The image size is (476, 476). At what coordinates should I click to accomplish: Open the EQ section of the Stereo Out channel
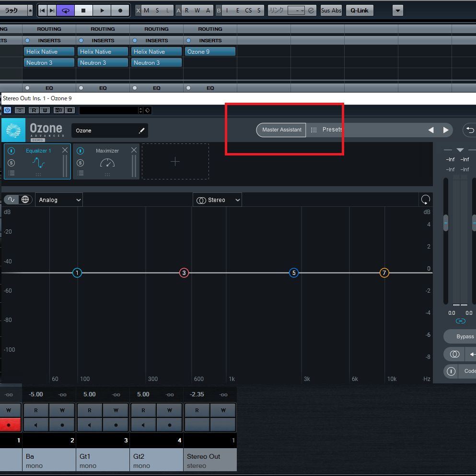[x=210, y=88]
